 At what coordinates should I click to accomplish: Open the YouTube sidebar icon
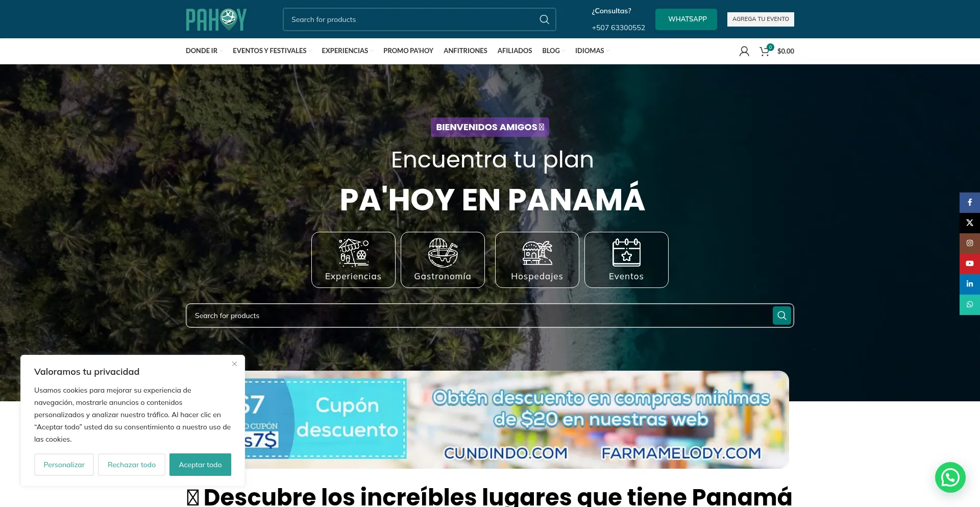click(969, 263)
